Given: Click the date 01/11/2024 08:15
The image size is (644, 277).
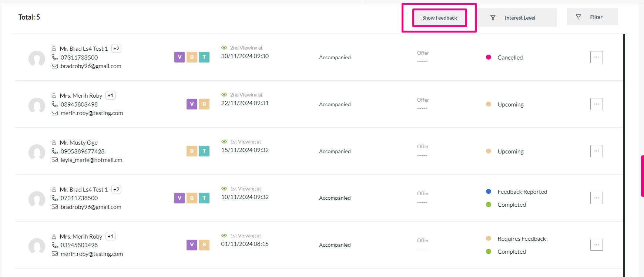Looking at the screenshot, I should point(245,244).
